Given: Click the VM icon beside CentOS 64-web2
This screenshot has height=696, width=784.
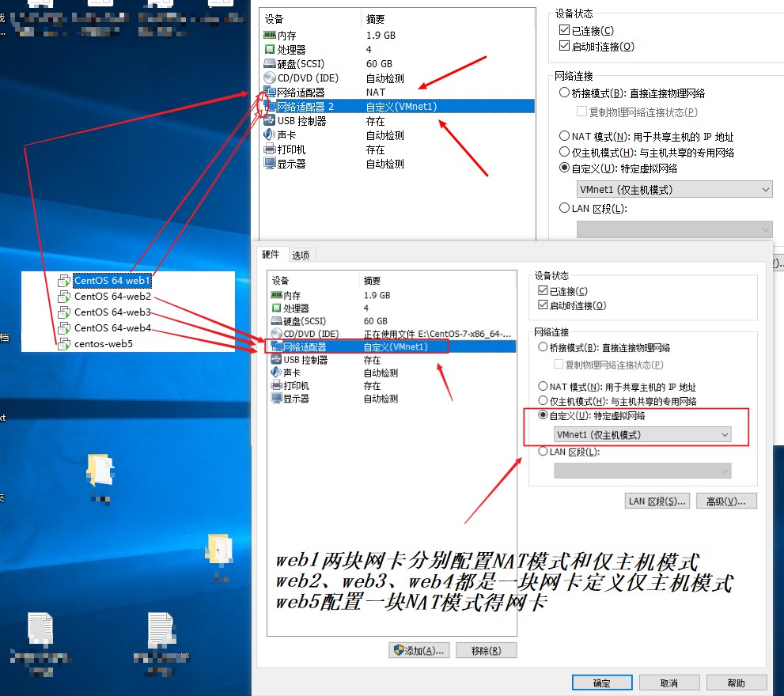Looking at the screenshot, I should point(64,297).
